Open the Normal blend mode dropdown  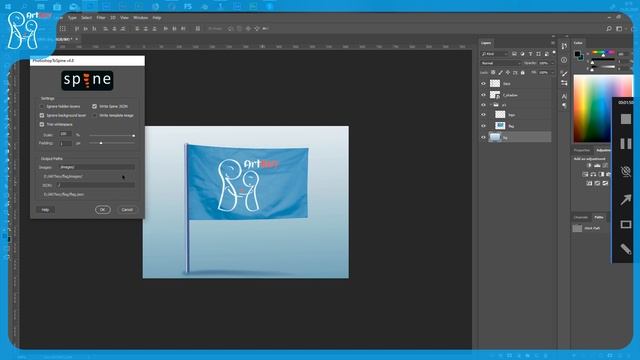click(501, 63)
